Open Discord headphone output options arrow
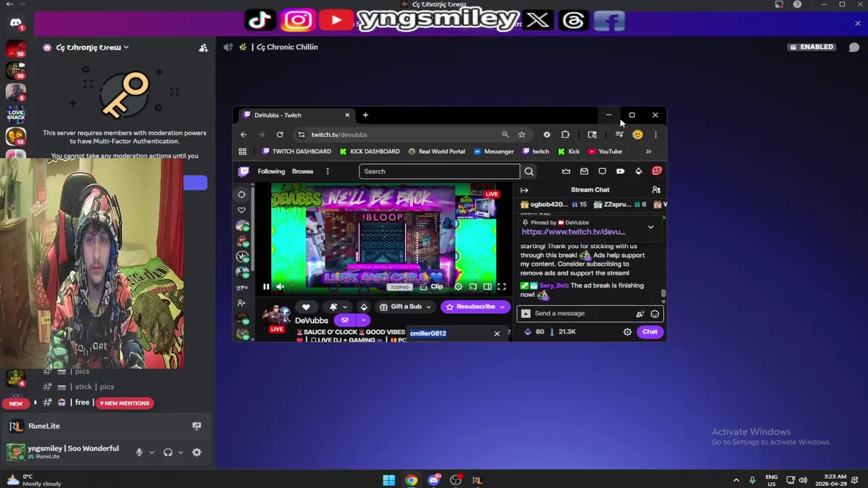The width and height of the screenshot is (868, 488). (x=180, y=452)
